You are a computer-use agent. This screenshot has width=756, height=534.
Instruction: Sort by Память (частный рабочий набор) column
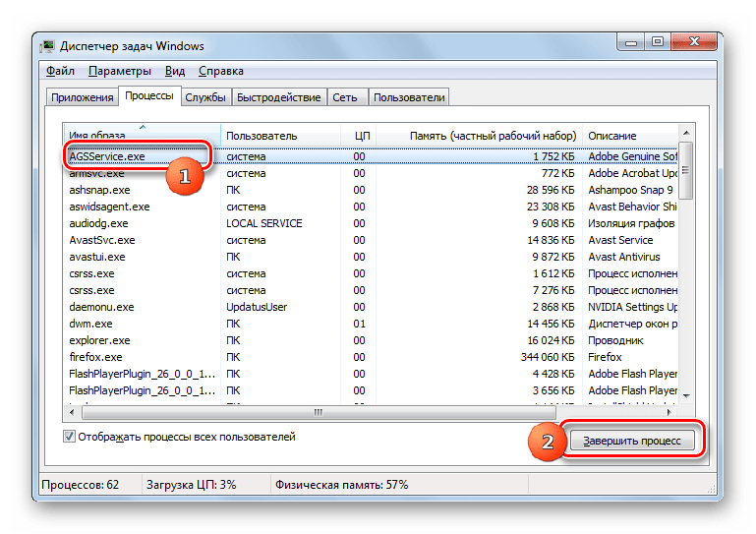pos(479,136)
